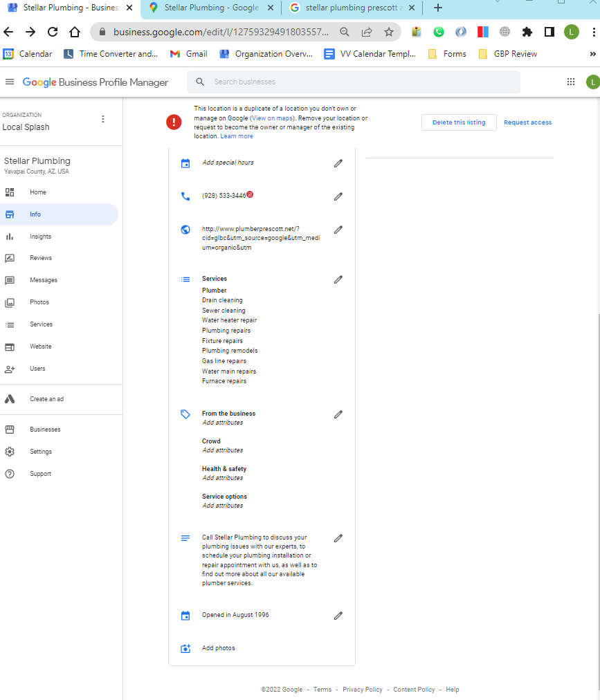Edit From the business attributes pencil
Screen dimensions: 600x700
(x=338, y=414)
